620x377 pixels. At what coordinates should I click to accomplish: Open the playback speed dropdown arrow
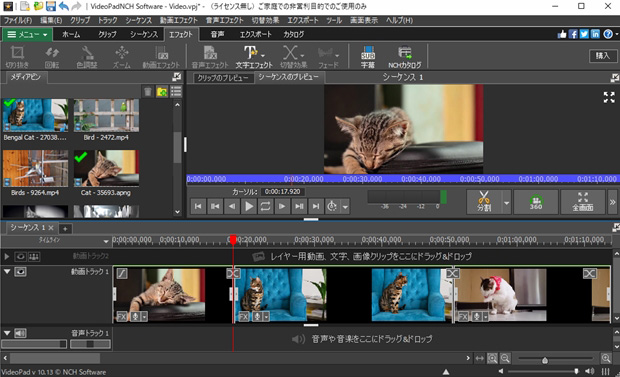345,206
